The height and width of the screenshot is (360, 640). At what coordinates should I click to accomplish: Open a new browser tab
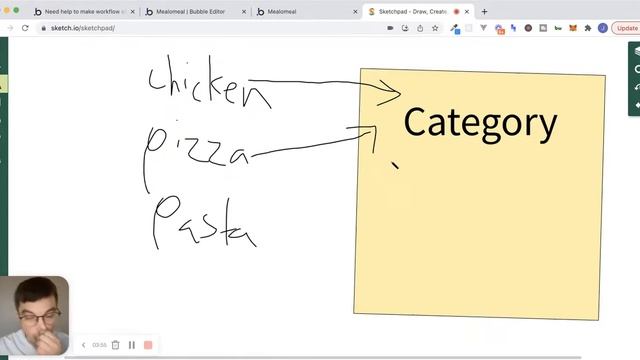click(x=484, y=12)
